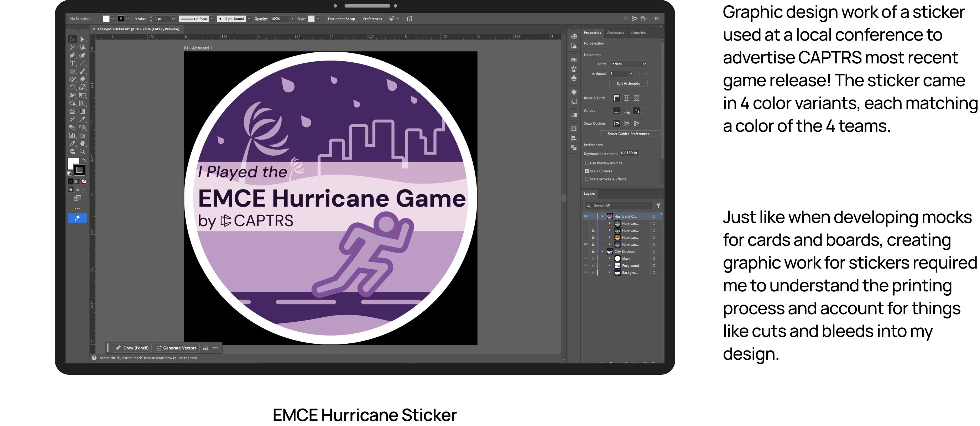Screen dimensions: 980x426
Task: Click the Layers filter funnel icon
Action: point(658,206)
